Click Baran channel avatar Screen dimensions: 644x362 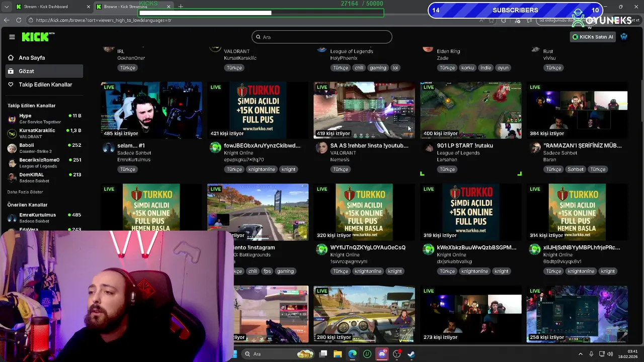click(x=535, y=147)
